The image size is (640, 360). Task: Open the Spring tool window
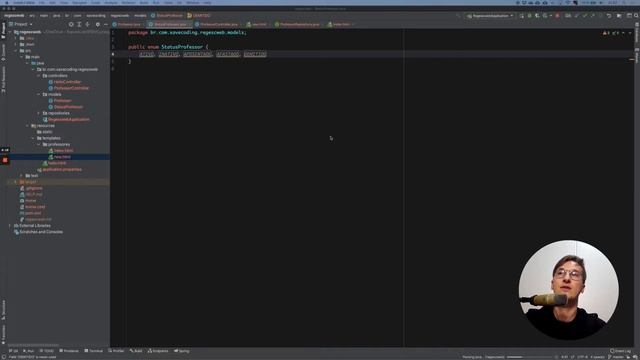[x=182, y=351]
